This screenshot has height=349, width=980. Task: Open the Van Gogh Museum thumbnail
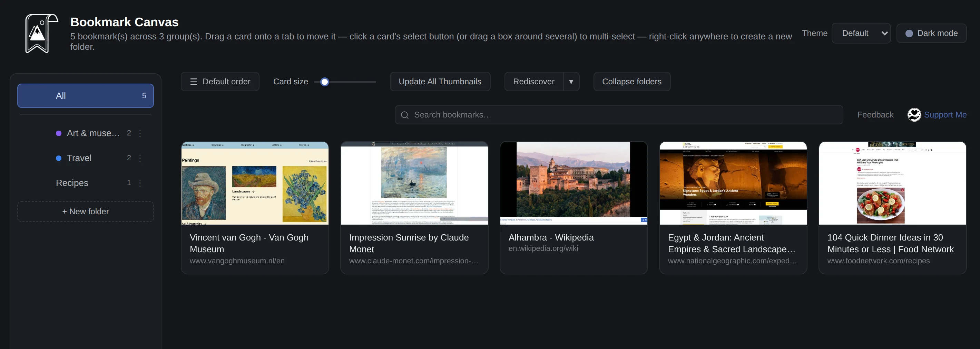255,183
